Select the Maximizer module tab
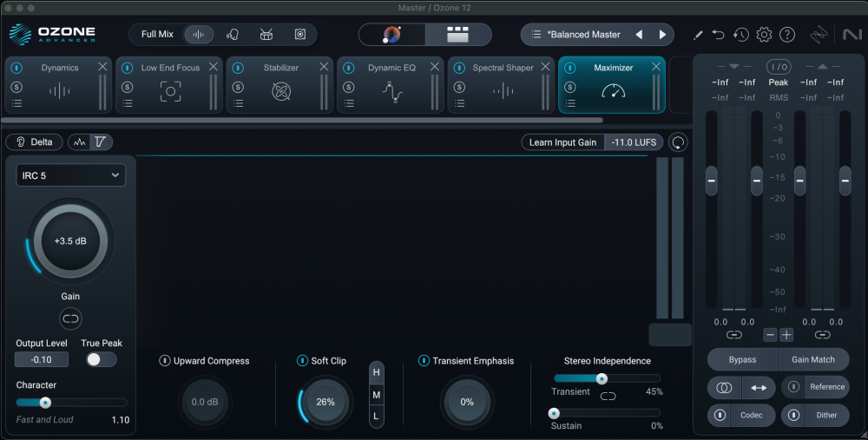The height and width of the screenshot is (440, 868). 612,85
